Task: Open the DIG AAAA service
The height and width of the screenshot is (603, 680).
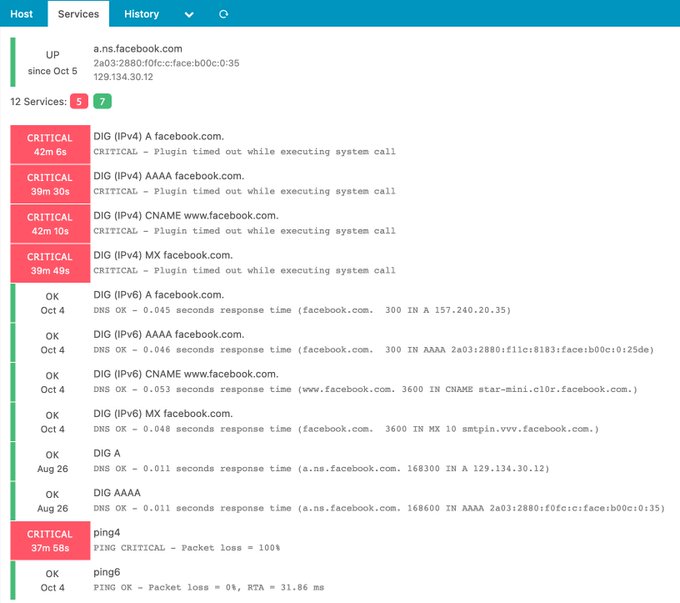Action: tap(117, 493)
